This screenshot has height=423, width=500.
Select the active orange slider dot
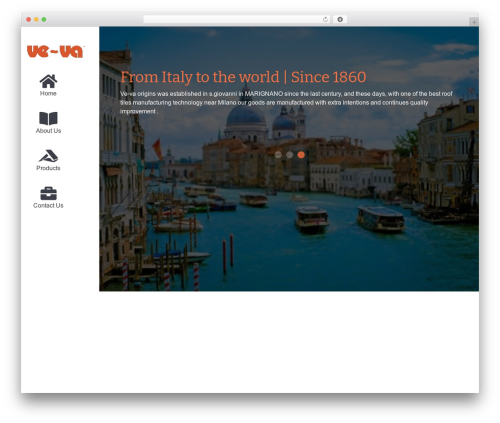coord(301,155)
